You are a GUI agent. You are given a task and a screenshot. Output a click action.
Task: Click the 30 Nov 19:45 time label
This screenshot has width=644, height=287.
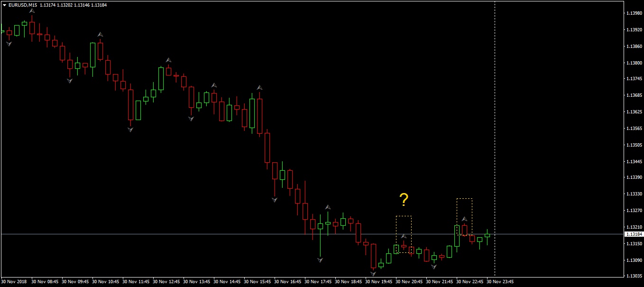pos(379,281)
